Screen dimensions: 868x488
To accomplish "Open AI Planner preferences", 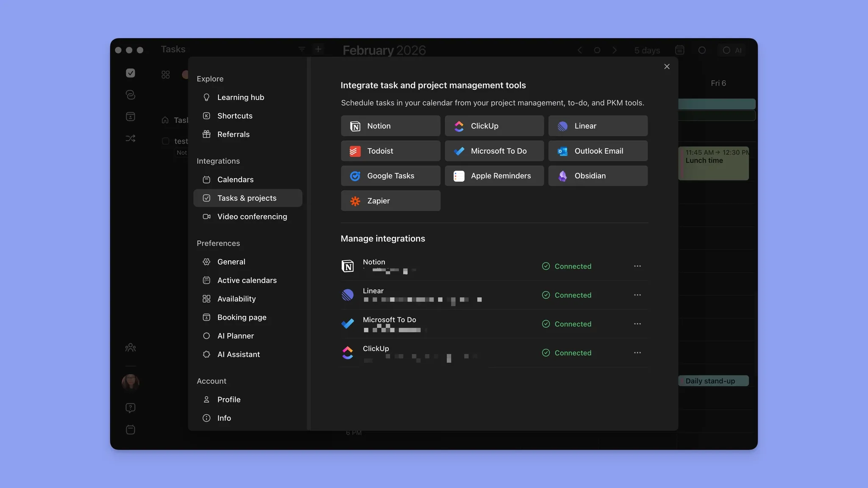I will coord(248,336).
